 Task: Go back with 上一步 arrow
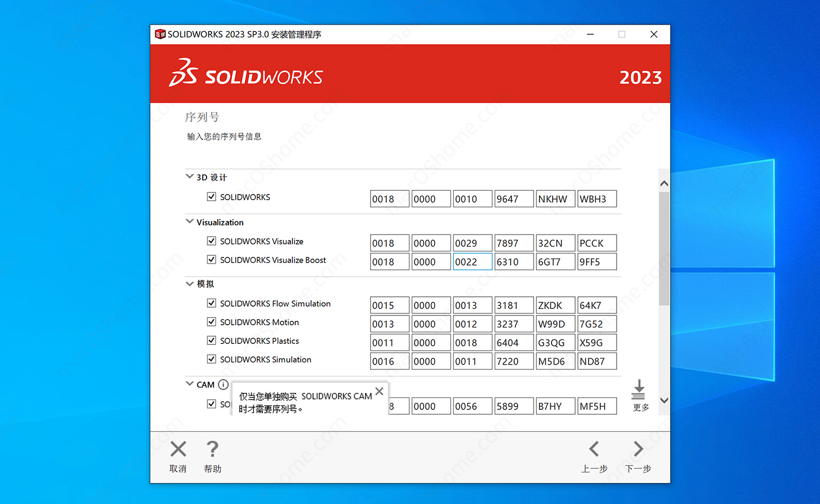pyautogui.click(x=594, y=449)
